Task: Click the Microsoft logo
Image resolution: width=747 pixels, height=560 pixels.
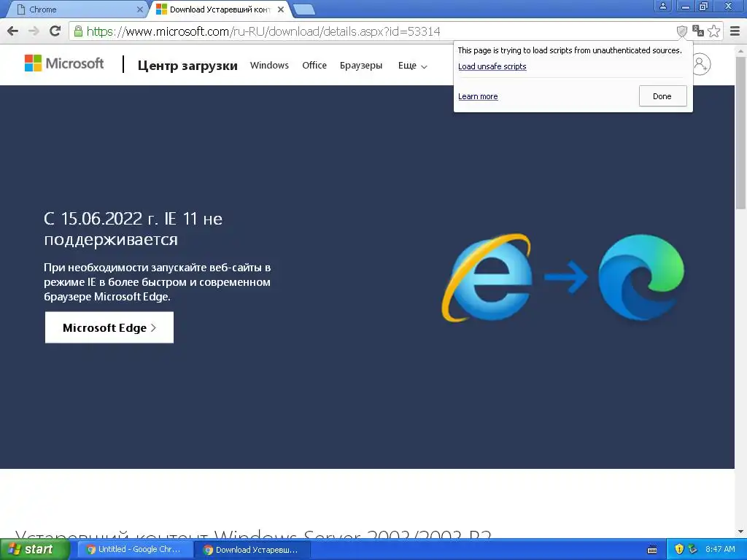Action: coord(64,63)
